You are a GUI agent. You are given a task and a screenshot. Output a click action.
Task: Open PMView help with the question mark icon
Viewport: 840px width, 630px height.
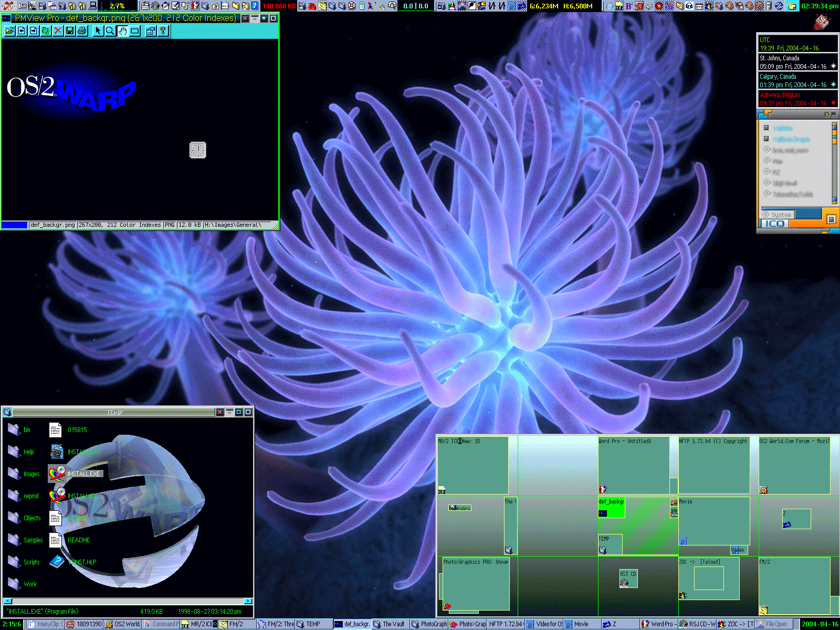pyautogui.click(x=163, y=31)
